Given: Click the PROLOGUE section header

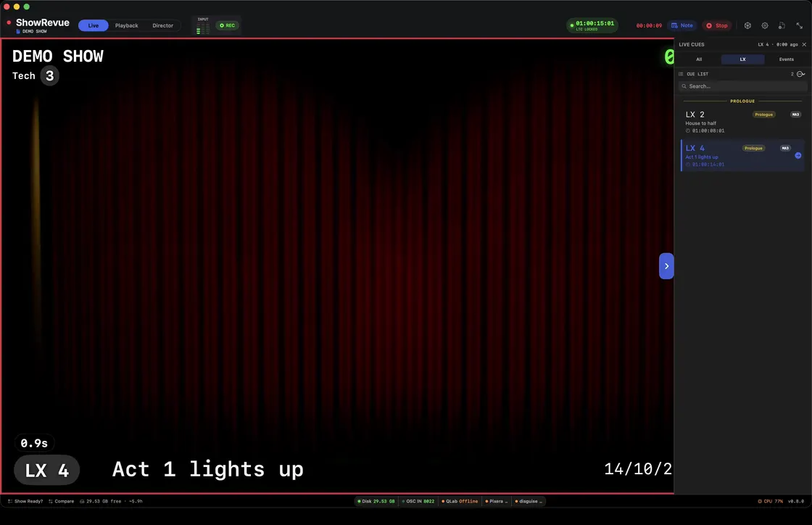Looking at the screenshot, I should [x=742, y=101].
